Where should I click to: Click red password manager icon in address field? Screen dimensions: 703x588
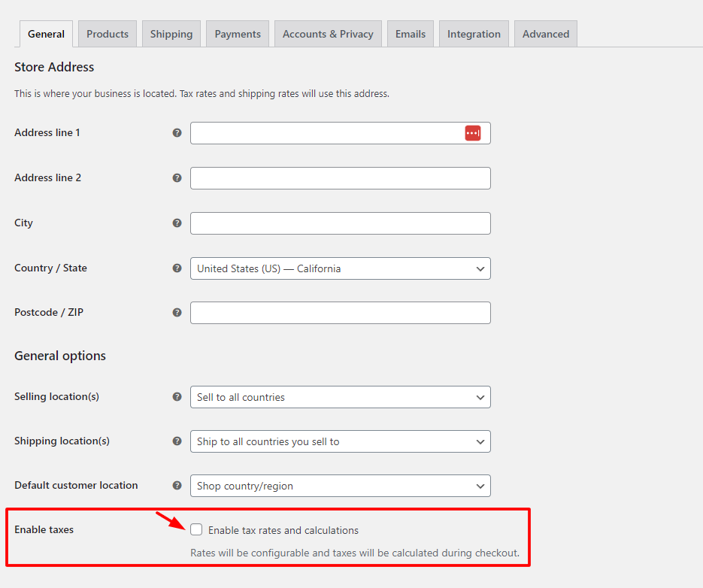472,133
